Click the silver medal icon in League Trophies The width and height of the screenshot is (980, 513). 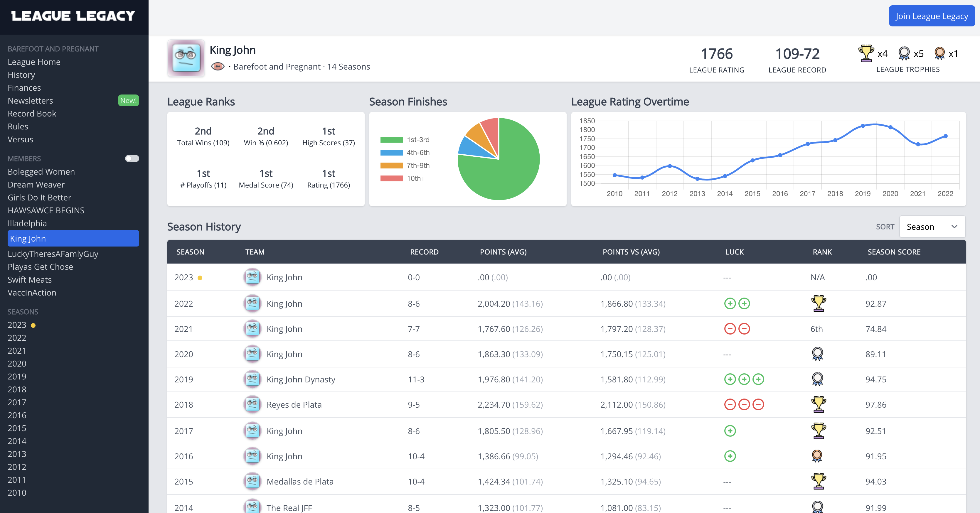904,53
